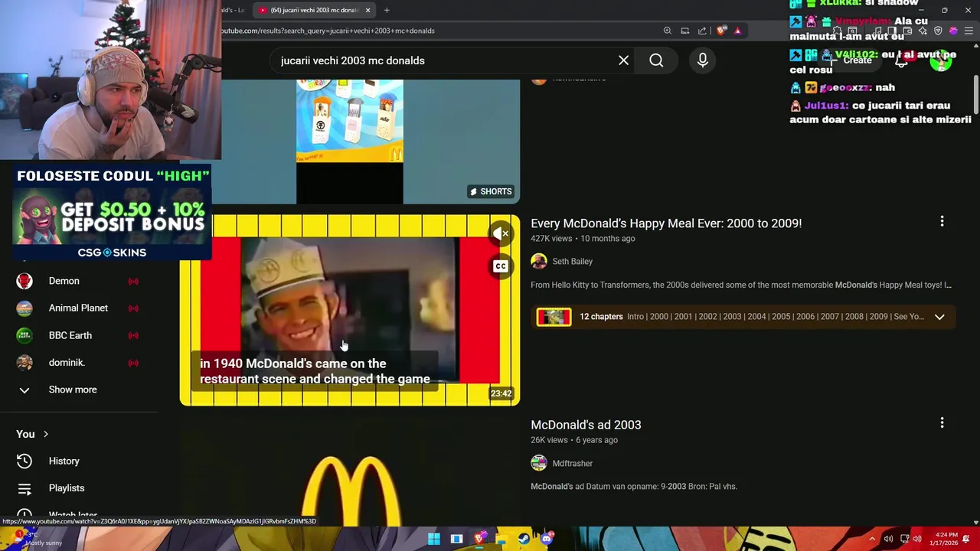Open Leo AI sparkle icon in toolbar
This screenshot has height=551, width=980.
click(x=923, y=31)
